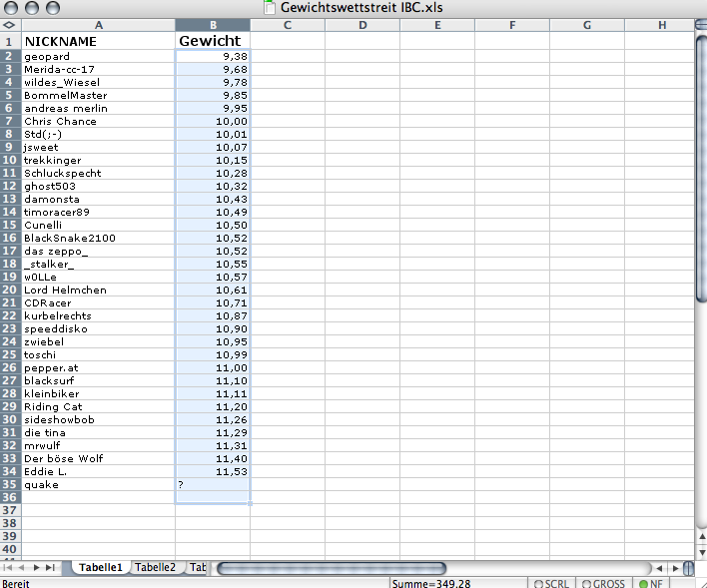Go to the first sheet with navigation arrow
Screen dimensions: 707x588
click(x=9, y=567)
